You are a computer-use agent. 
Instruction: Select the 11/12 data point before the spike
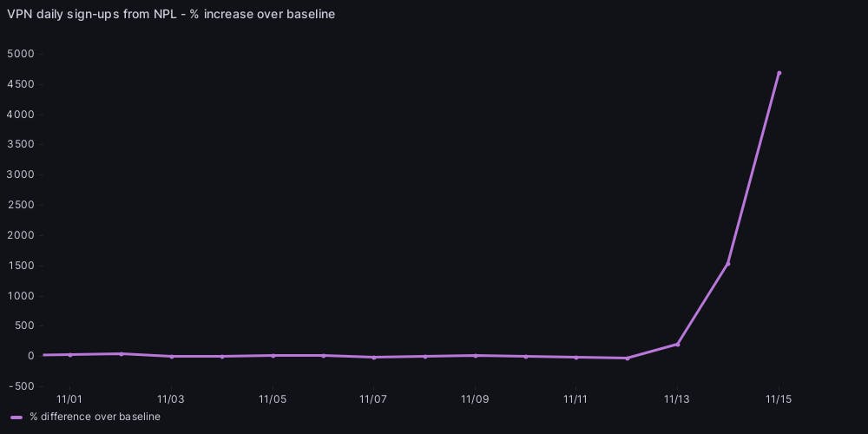(x=627, y=358)
